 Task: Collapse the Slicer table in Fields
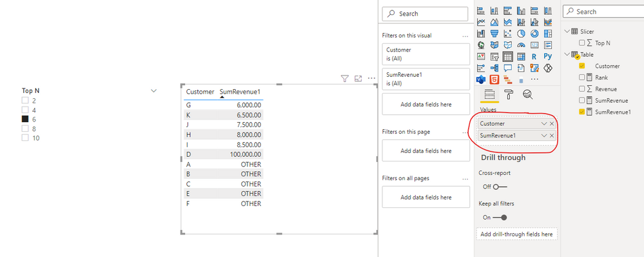(567, 31)
